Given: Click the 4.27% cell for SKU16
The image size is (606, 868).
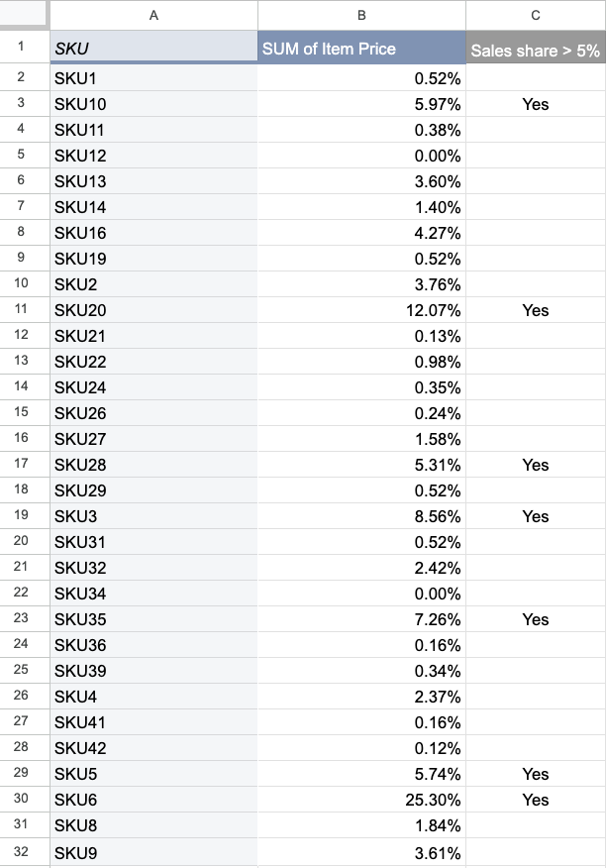Looking at the screenshot, I should pos(361,233).
